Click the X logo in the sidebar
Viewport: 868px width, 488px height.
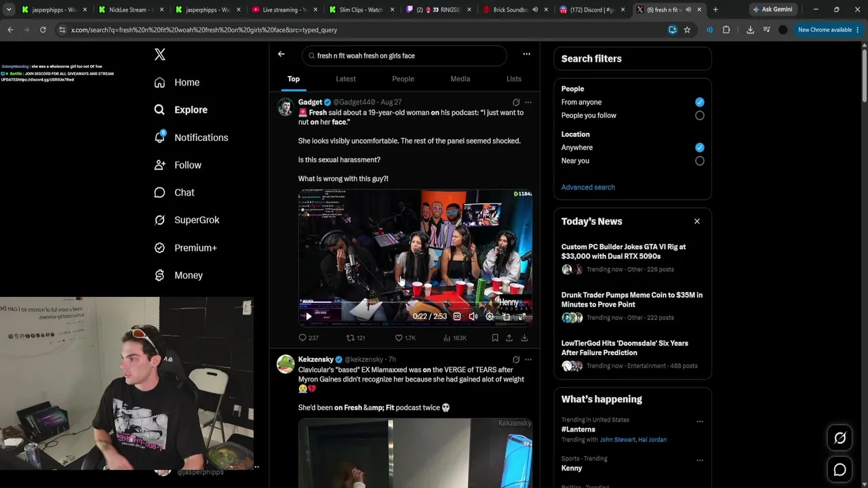(160, 55)
